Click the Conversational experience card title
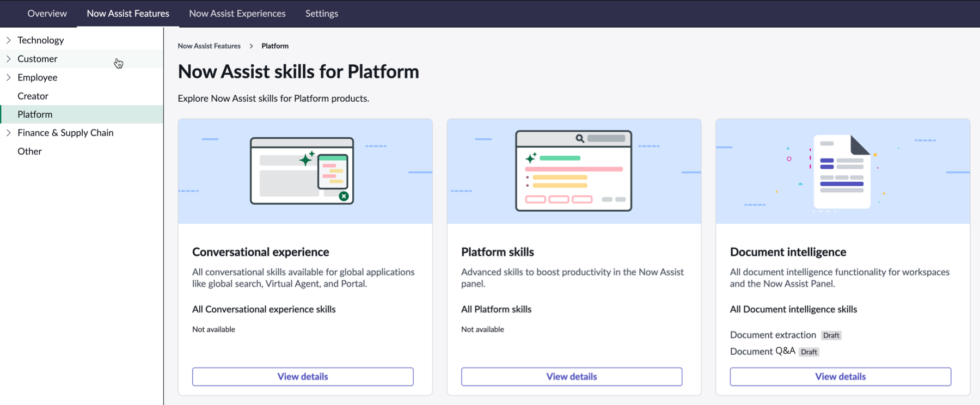Screen dimensions: 980x405 [x=261, y=252]
